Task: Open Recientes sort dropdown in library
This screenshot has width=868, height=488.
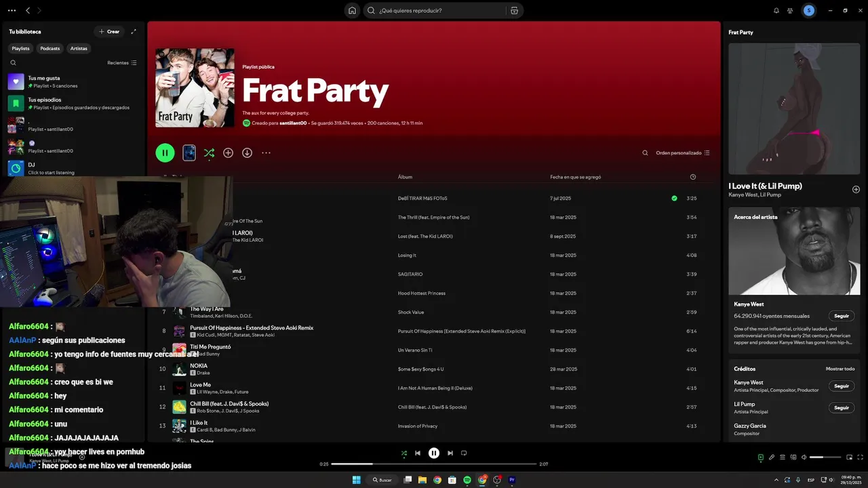Action: click(x=122, y=62)
